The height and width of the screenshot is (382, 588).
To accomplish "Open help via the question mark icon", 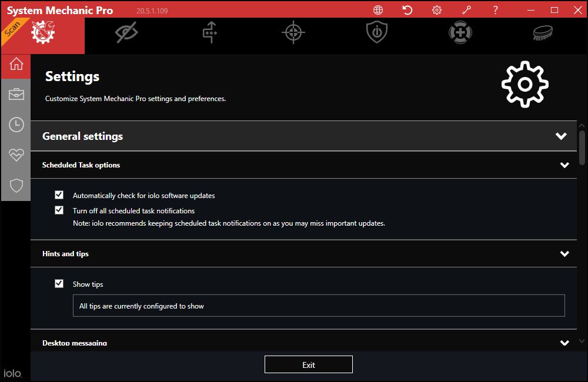I will (495, 10).
